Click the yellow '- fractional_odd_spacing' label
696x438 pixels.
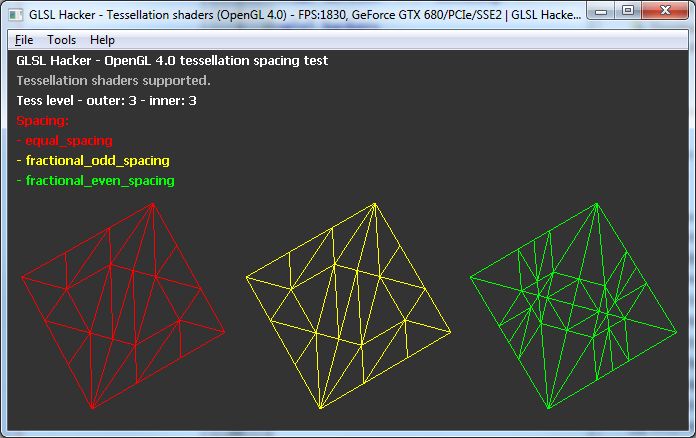[93, 161]
